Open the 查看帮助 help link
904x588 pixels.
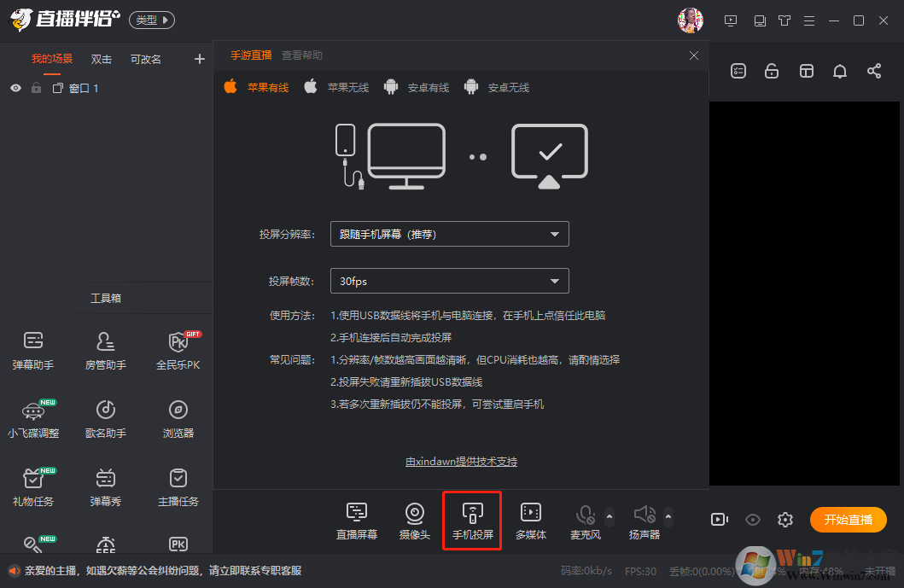(x=302, y=55)
